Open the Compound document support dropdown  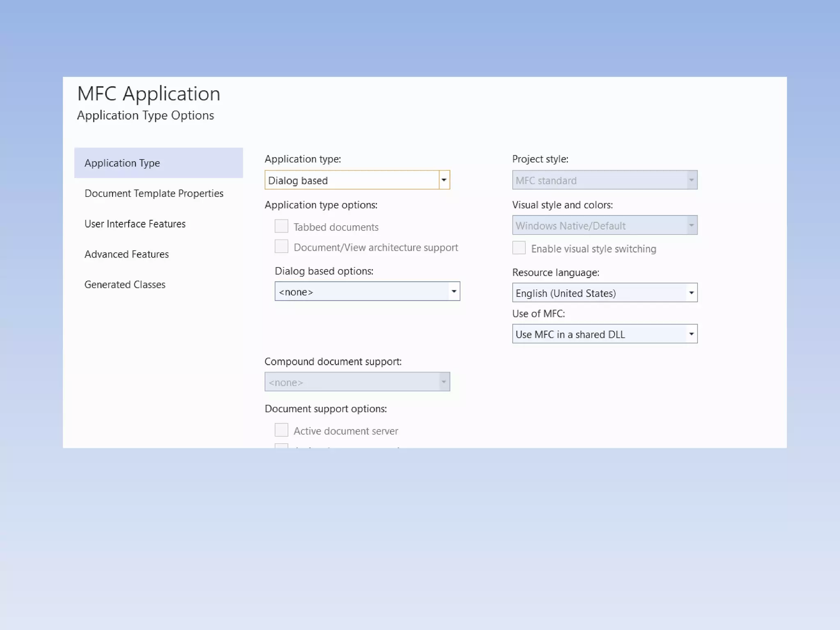tap(443, 382)
